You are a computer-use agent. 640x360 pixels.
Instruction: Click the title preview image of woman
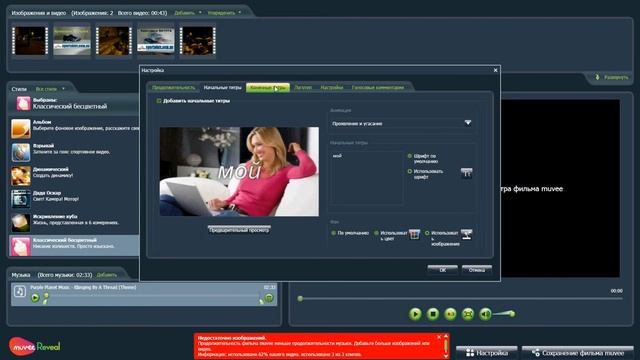[239, 171]
